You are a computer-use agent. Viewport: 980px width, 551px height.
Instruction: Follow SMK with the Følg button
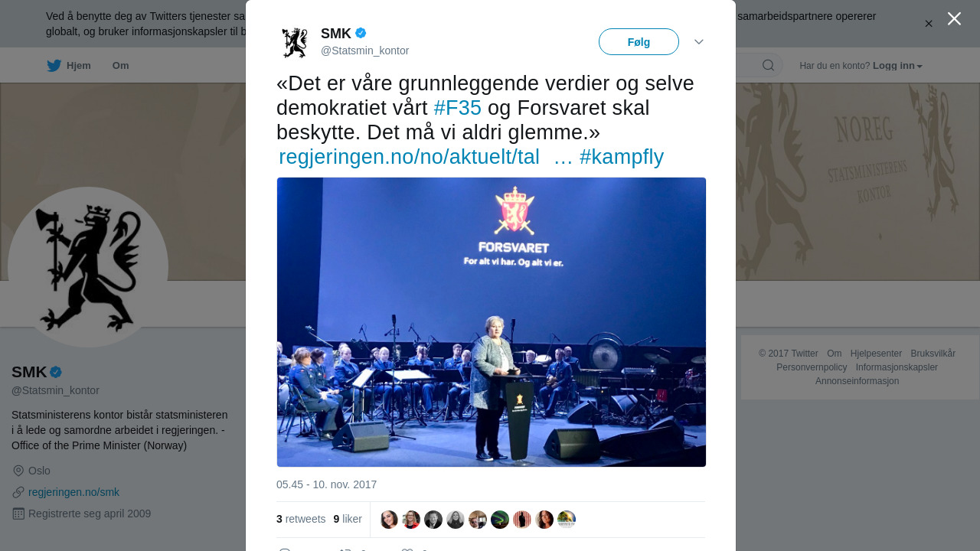pyautogui.click(x=639, y=42)
